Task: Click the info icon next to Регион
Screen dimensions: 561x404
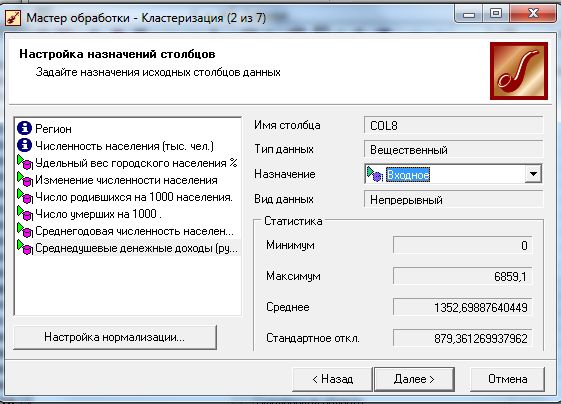Action: [24, 128]
